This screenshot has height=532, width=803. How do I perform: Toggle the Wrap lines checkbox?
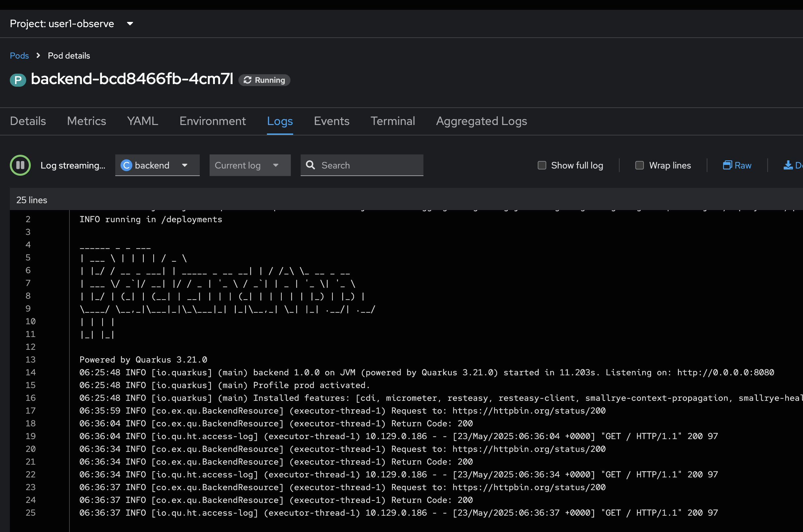coord(639,165)
